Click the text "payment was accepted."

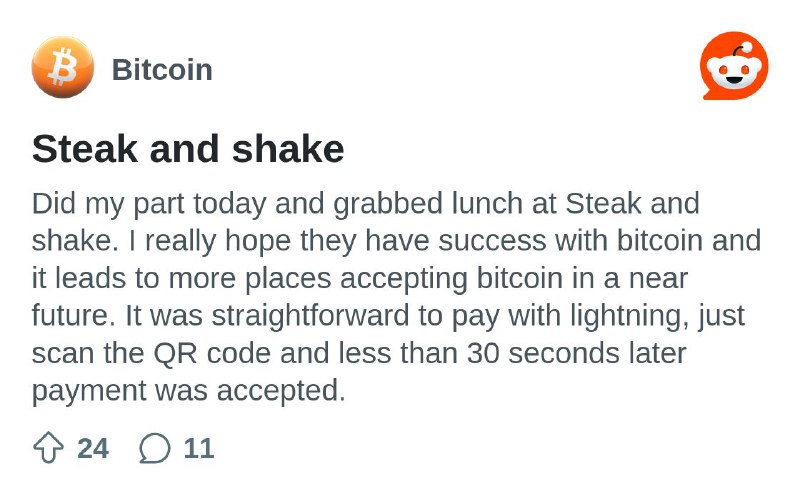[189, 391]
